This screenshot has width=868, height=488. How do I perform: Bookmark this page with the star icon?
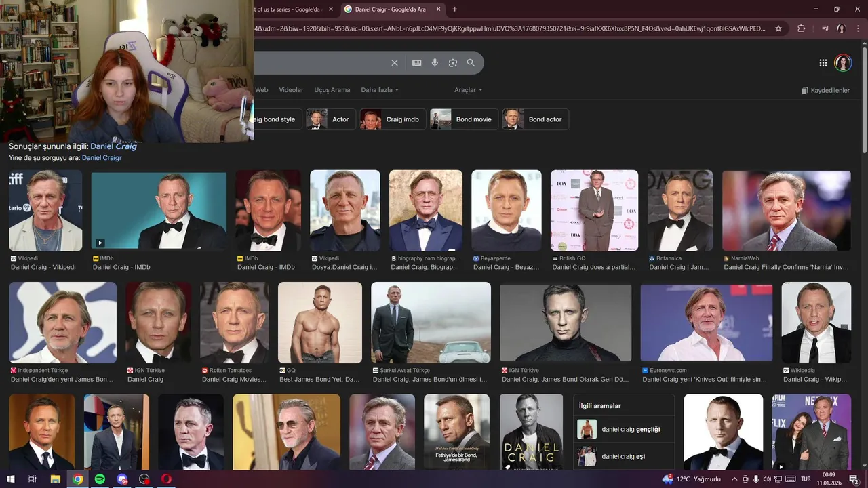pos(778,28)
